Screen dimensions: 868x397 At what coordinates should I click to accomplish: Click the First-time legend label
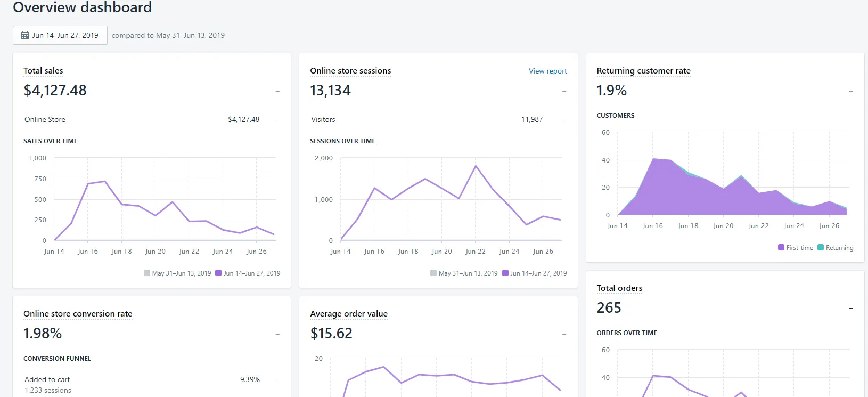(800, 248)
